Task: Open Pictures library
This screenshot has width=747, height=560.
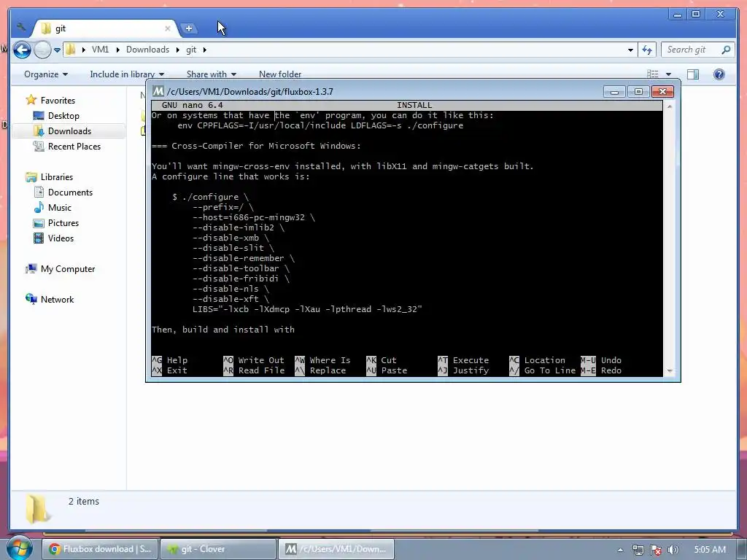Action: (x=63, y=223)
